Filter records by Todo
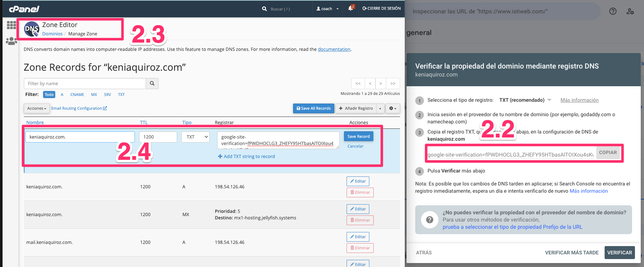The height and width of the screenshot is (267, 644). coord(49,95)
